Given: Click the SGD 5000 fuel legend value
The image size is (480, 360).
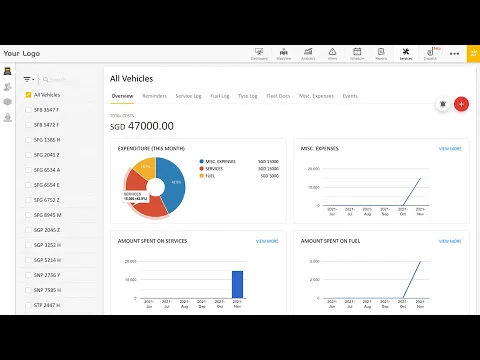Looking at the screenshot, I should coord(269,176).
